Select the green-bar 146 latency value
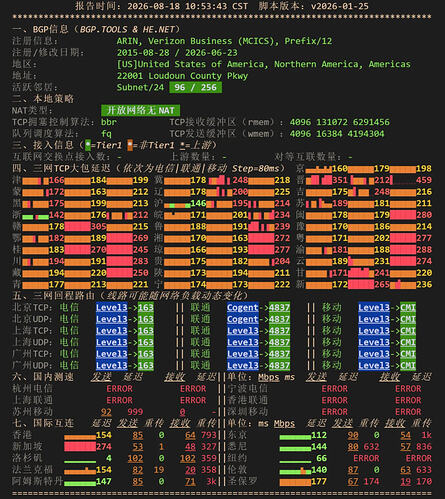The image size is (445, 499). point(198,203)
